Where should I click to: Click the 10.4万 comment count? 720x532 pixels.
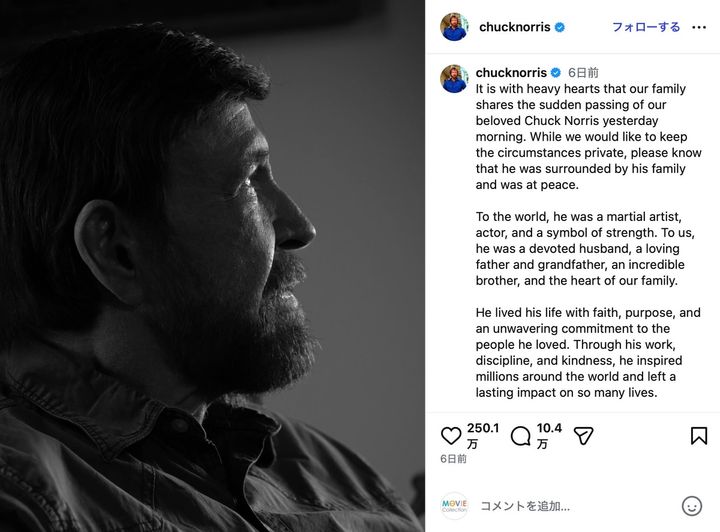549,435
